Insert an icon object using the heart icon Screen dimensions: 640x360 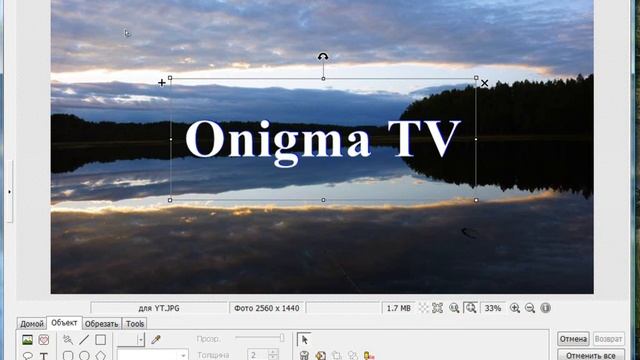tap(44, 339)
